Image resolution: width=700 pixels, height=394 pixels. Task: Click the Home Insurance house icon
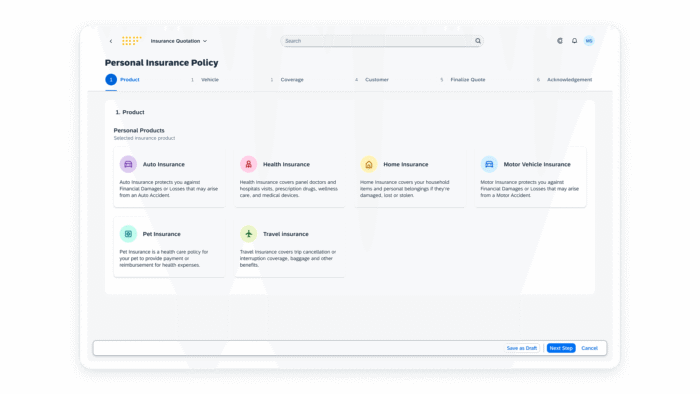tap(369, 164)
